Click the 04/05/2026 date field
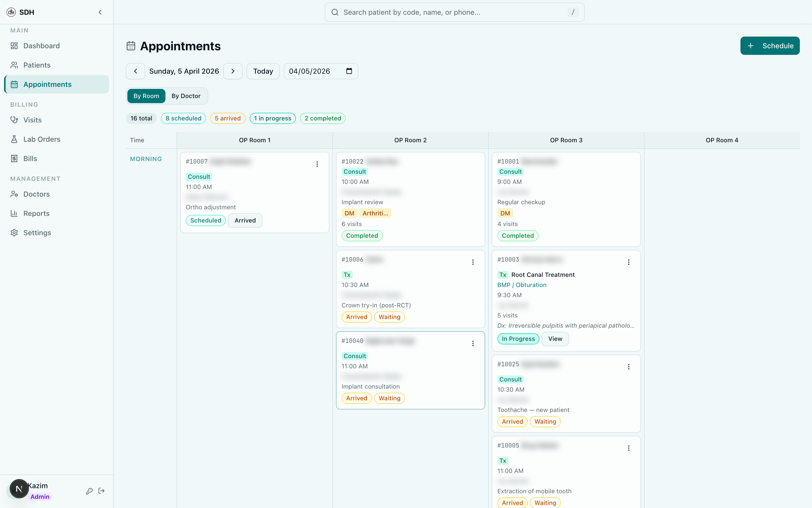Viewport: 812px width, 508px height. click(321, 71)
